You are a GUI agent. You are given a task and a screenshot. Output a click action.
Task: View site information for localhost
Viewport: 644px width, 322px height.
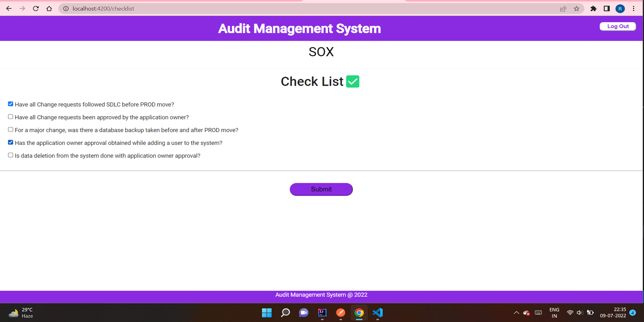point(65,8)
